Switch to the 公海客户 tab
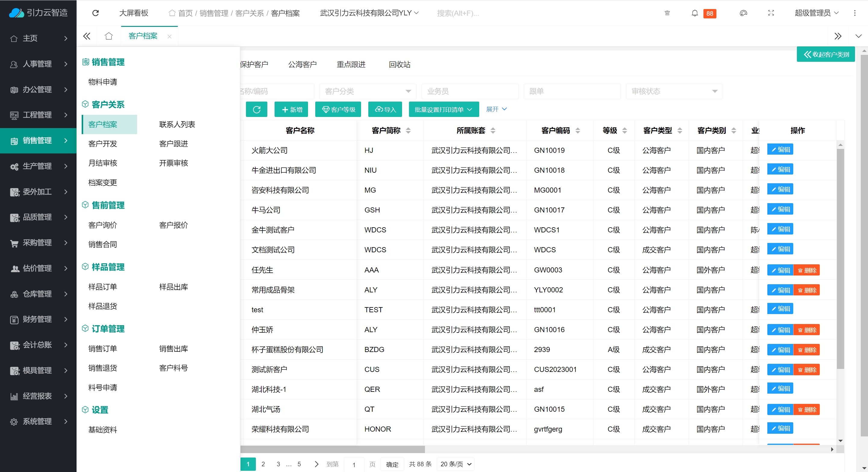Image resolution: width=868 pixels, height=472 pixels. pyautogui.click(x=302, y=64)
